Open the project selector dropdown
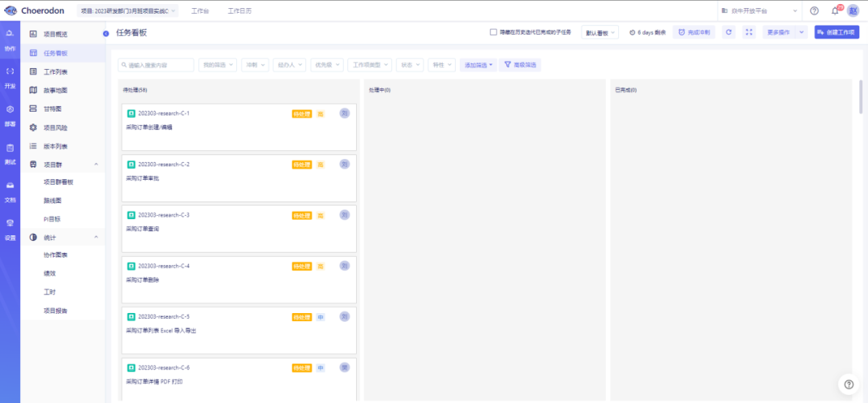The width and height of the screenshot is (868, 403). click(129, 11)
